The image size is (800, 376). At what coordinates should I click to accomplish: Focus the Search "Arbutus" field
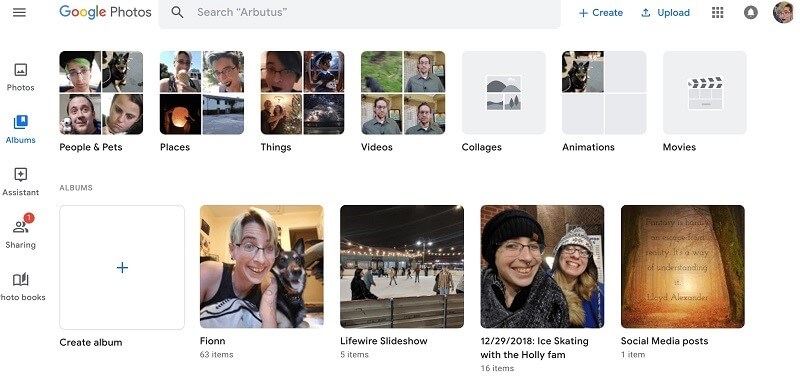pos(359,12)
